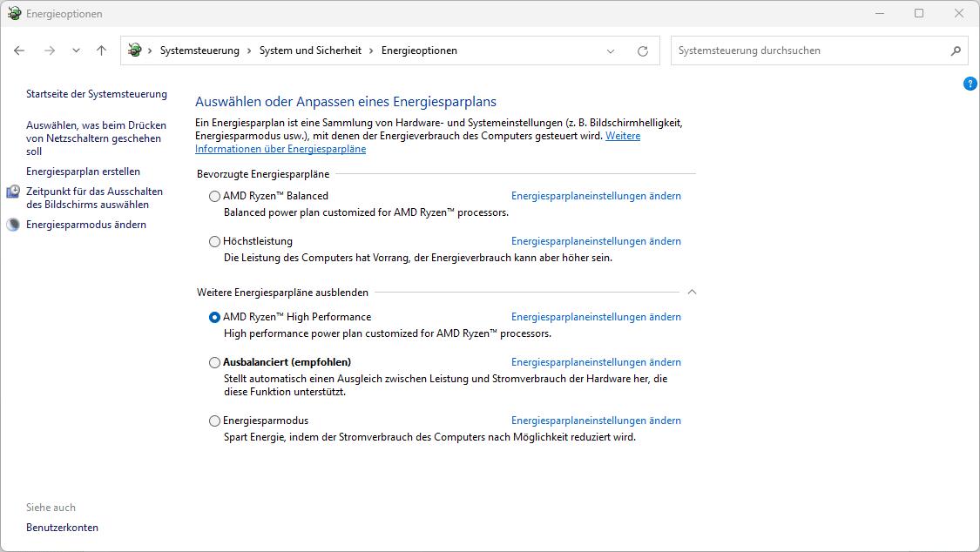Image resolution: width=980 pixels, height=552 pixels.
Task: Select AMD Ryzen High Performance plan
Action: 214,317
